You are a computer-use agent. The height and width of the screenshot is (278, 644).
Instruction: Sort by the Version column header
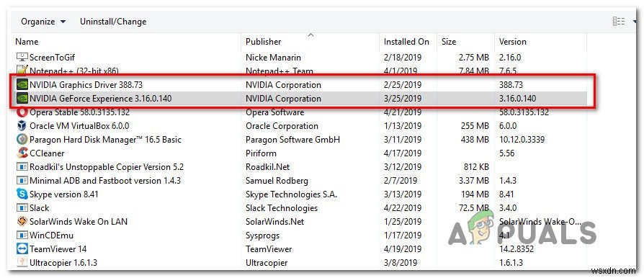(x=512, y=42)
